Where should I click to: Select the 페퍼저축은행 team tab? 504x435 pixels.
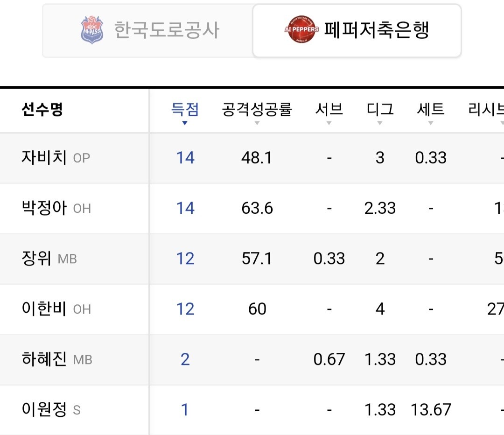point(357,31)
